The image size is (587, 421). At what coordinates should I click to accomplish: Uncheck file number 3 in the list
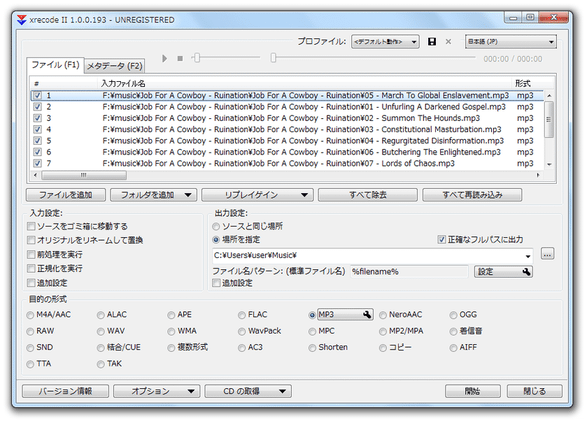pos(37,118)
